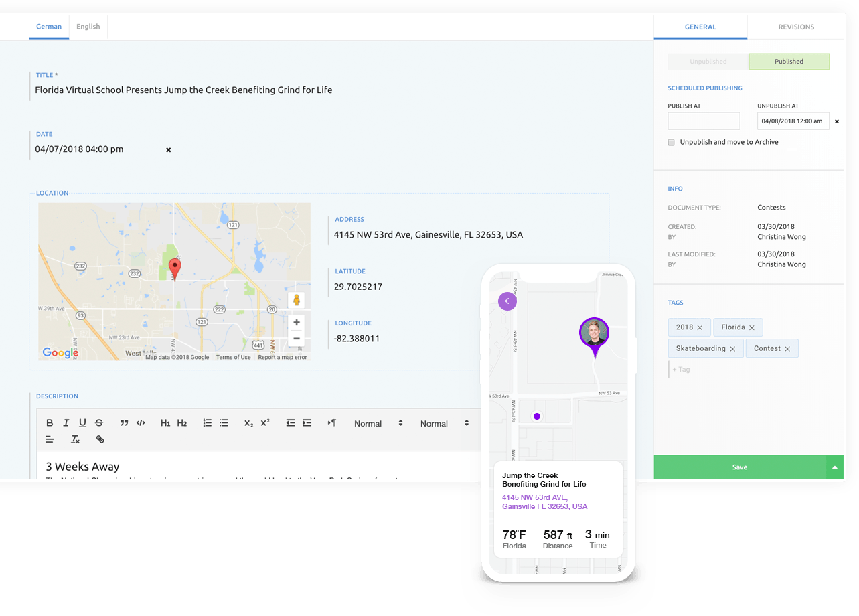The width and height of the screenshot is (859, 616).
Task: Apply italic formatting in the editor
Action: (x=66, y=423)
